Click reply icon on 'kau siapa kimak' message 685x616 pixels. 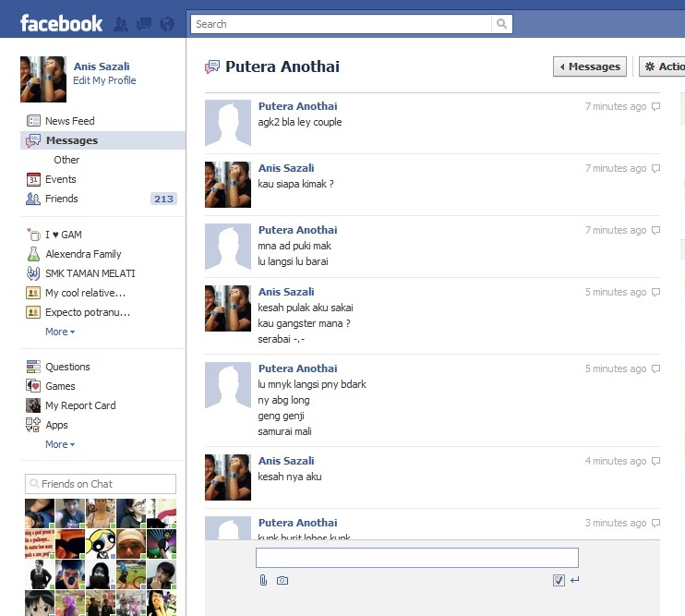click(655, 169)
